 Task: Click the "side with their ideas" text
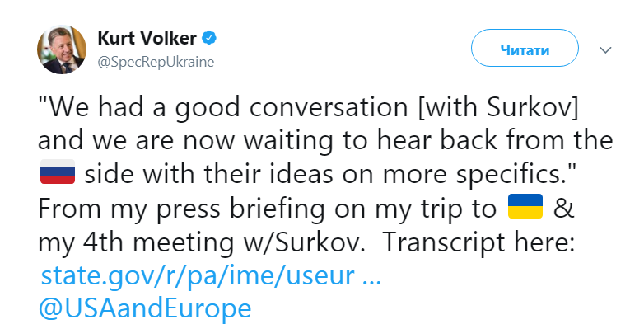coord(208,174)
